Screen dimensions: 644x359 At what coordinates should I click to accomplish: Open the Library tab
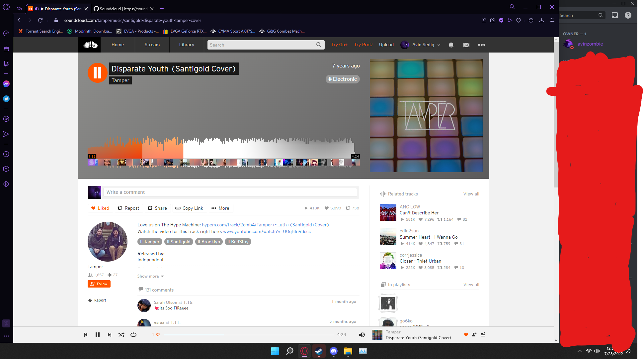tap(187, 45)
